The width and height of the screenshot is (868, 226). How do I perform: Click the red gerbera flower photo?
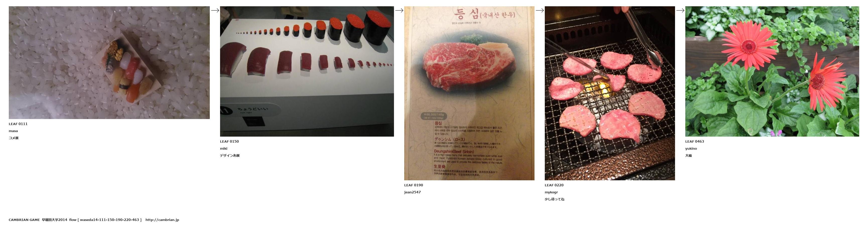point(772,71)
